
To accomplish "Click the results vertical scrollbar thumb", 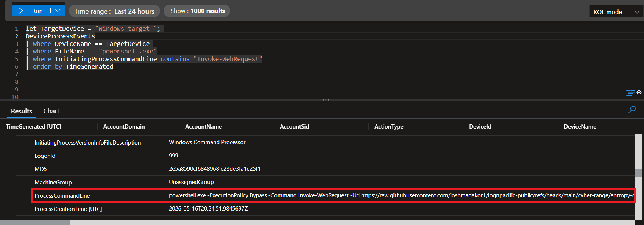I will point(638,173).
